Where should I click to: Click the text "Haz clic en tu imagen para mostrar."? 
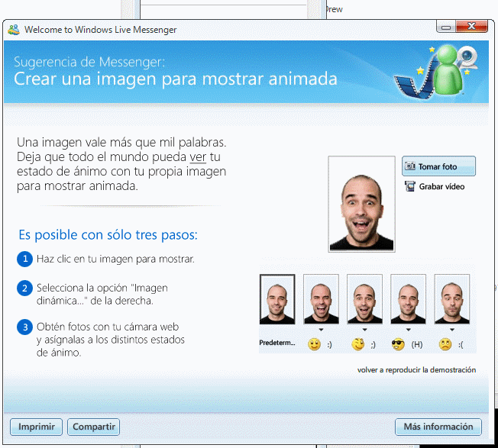click(115, 259)
